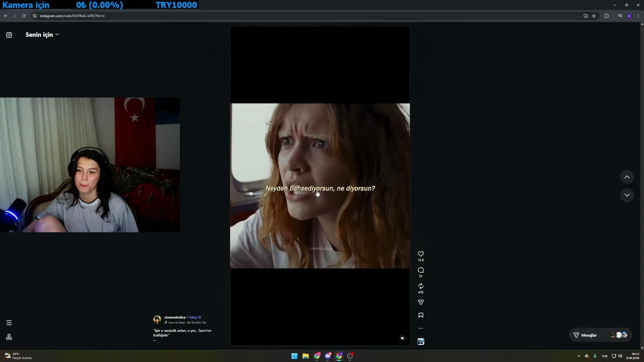Unmute the reel with the speaker icon
This screenshot has width=644, height=362.
tap(402, 338)
